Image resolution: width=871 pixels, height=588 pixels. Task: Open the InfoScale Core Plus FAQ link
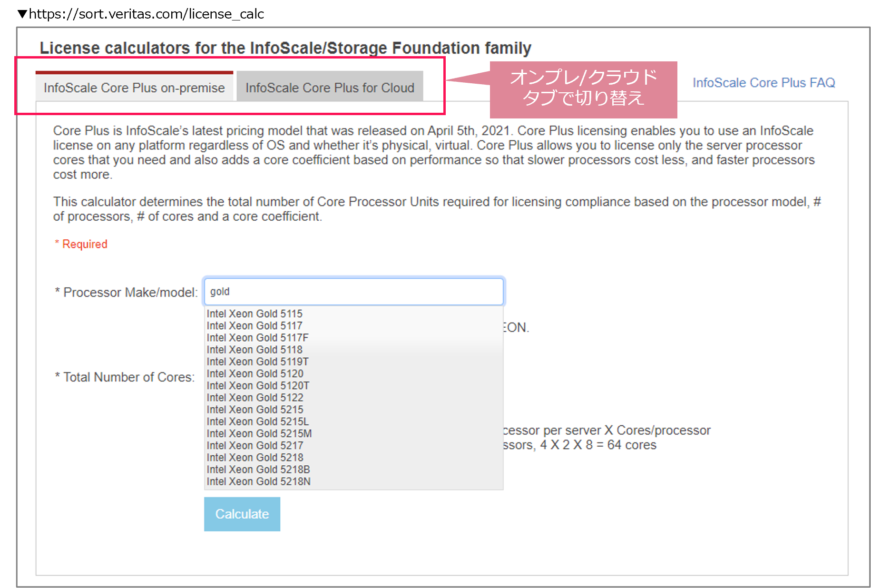point(763,83)
